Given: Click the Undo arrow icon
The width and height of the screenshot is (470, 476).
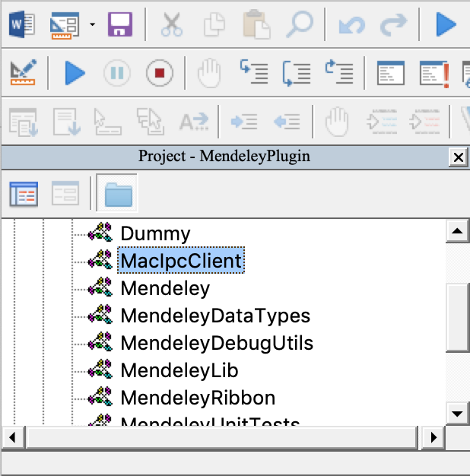Looking at the screenshot, I should 351,24.
